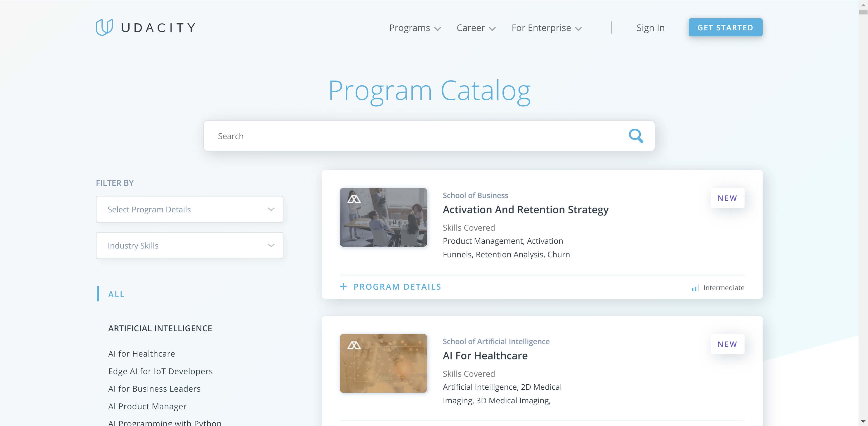The height and width of the screenshot is (426, 868).
Task: Click the Udacity logo icon
Action: click(x=102, y=27)
